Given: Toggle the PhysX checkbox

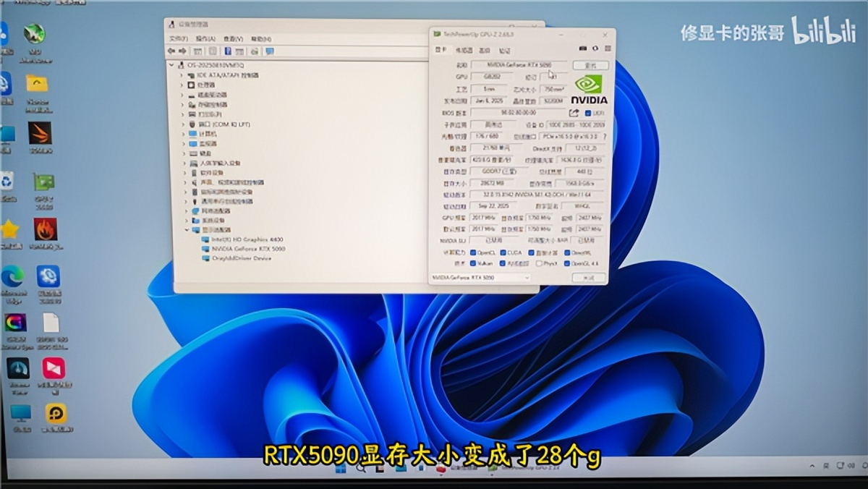Looking at the screenshot, I should coord(539,263).
